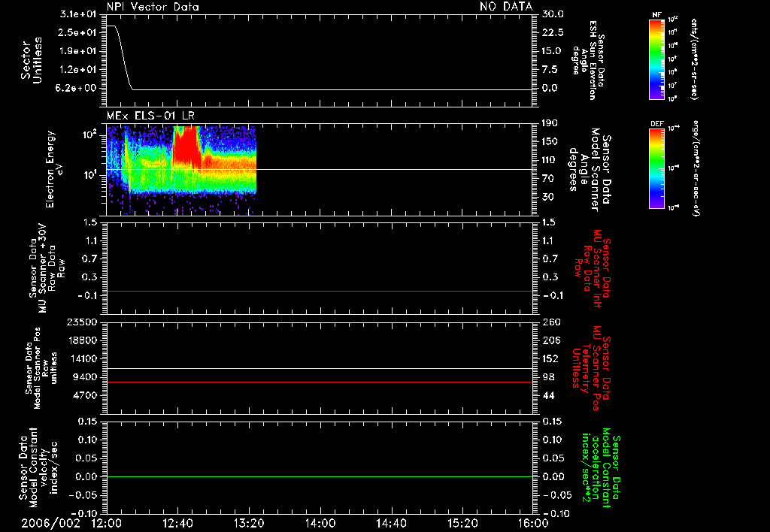The height and width of the screenshot is (532, 770).
Task: Click the 9400 scanner position axis value
Action: [84, 377]
